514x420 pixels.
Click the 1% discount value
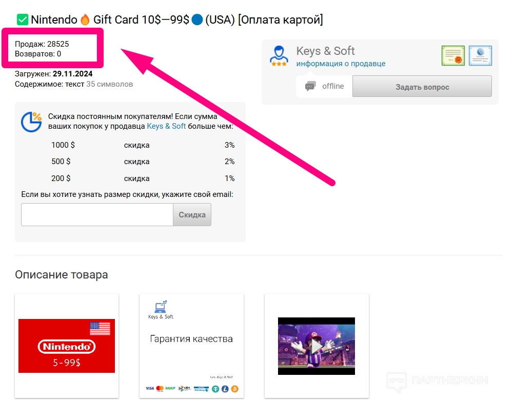(230, 178)
